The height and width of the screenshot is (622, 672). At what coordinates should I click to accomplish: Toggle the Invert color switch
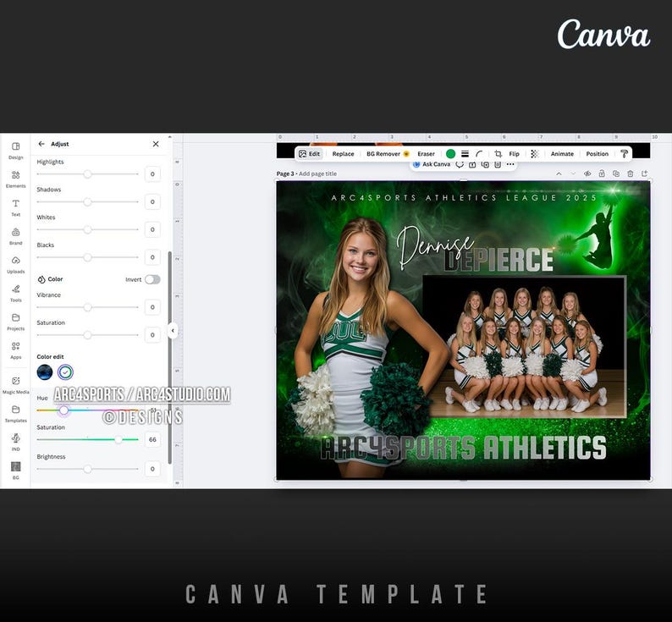click(x=152, y=279)
